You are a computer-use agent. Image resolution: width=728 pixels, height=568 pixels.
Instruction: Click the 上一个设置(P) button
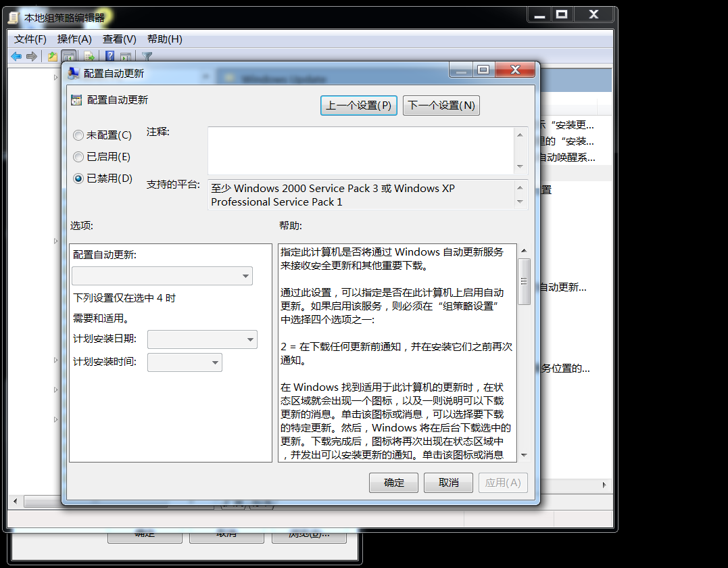click(358, 105)
